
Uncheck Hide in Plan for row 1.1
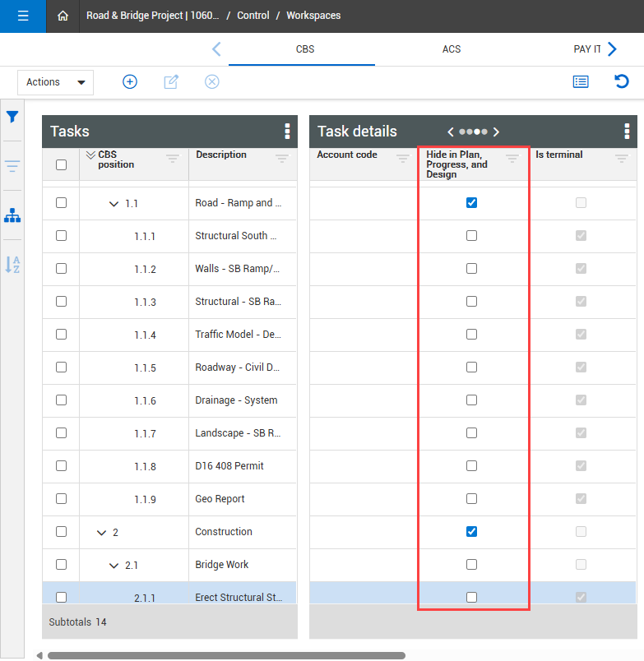point(471,203)
